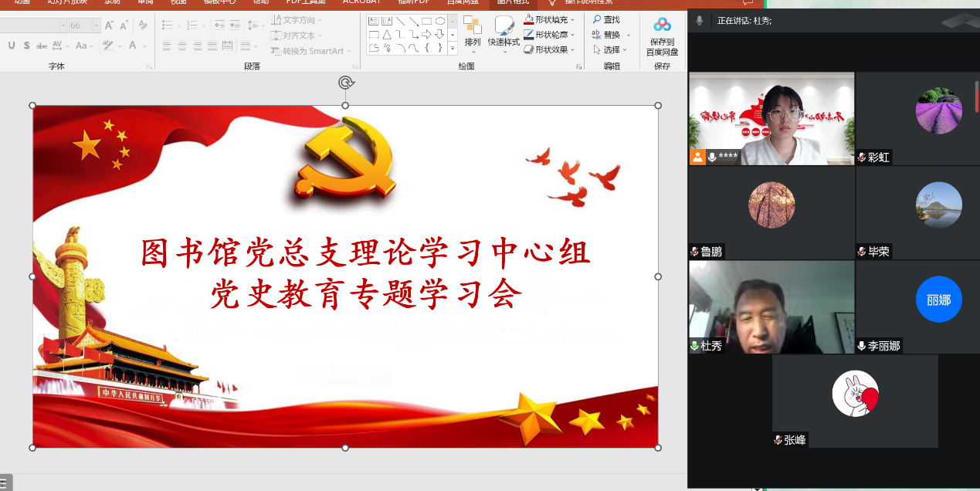Select the rectangle shape
980x491 pixels.
(x=426, y=21)
